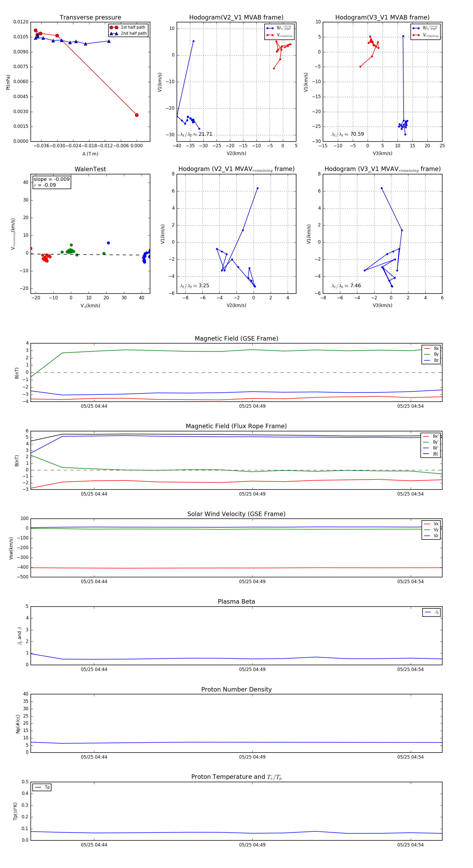Click the "Tp" legend in temperature panel

click(x=42, y=788)
